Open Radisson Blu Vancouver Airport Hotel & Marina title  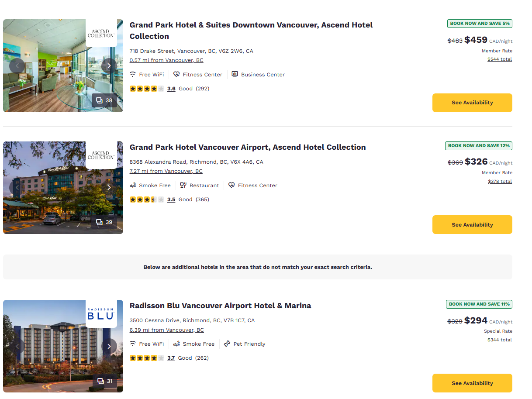tap(220, 306)
